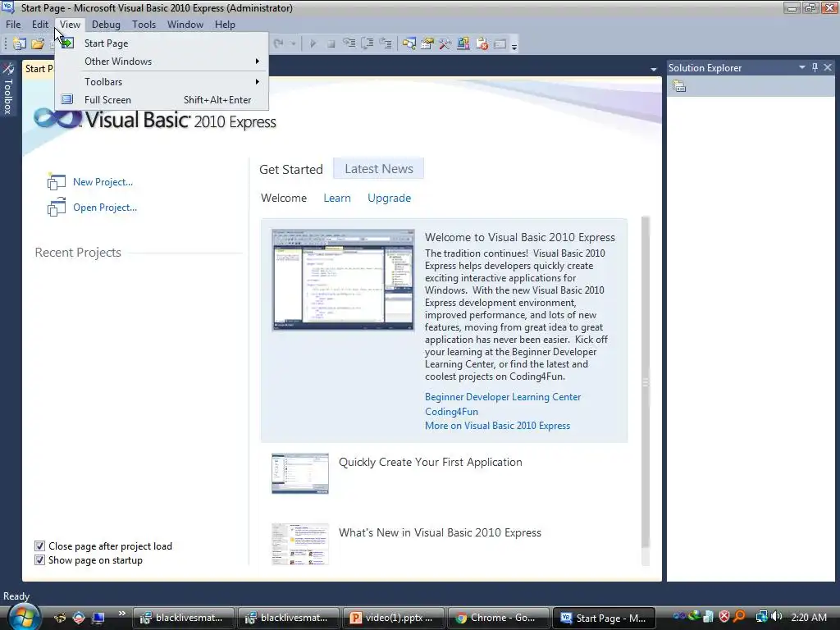Click the Windows Start orb

click(x=24, y=616)
